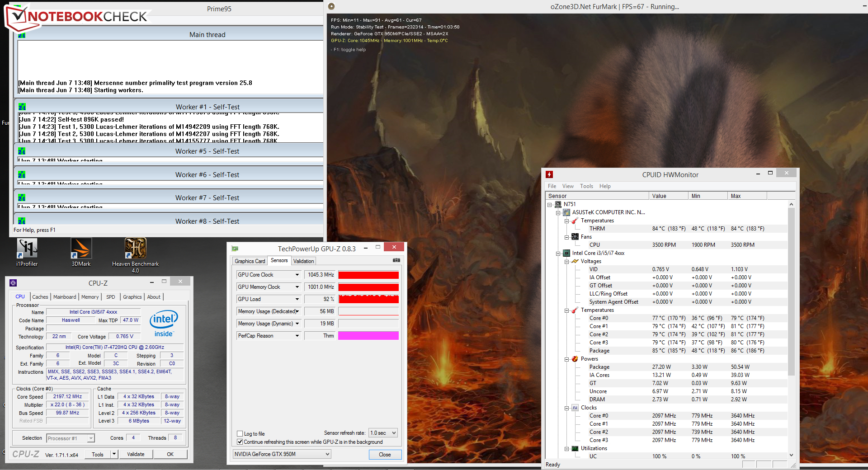
Task: Uncheck Continue refreshing in background option
Action: [240, 442]
